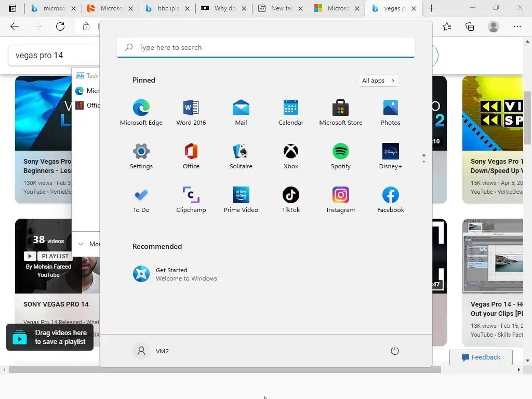
Task: Open Solitaire game
Action: [x=241, y=156]
